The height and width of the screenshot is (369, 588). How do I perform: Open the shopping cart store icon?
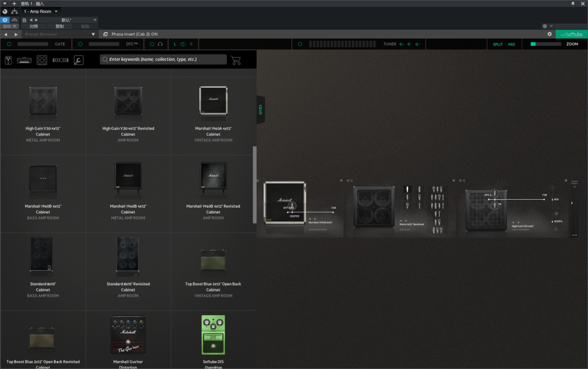[x=236, y=60]
